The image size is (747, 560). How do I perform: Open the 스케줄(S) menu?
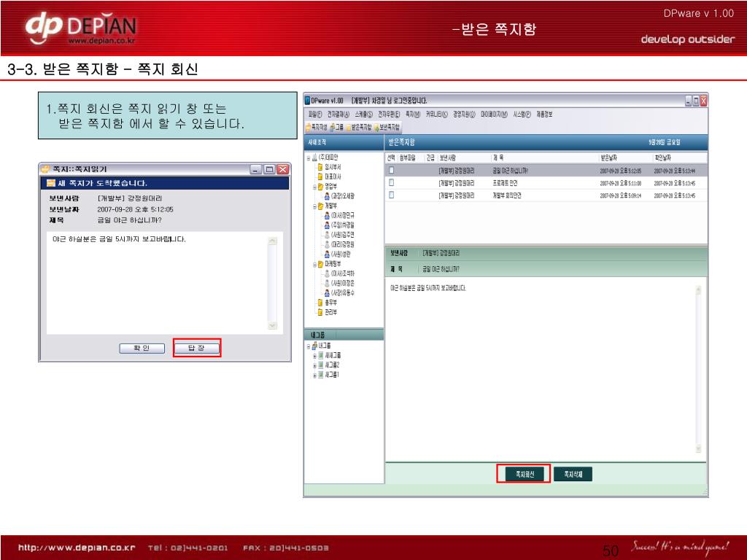(x=363, y=114)
